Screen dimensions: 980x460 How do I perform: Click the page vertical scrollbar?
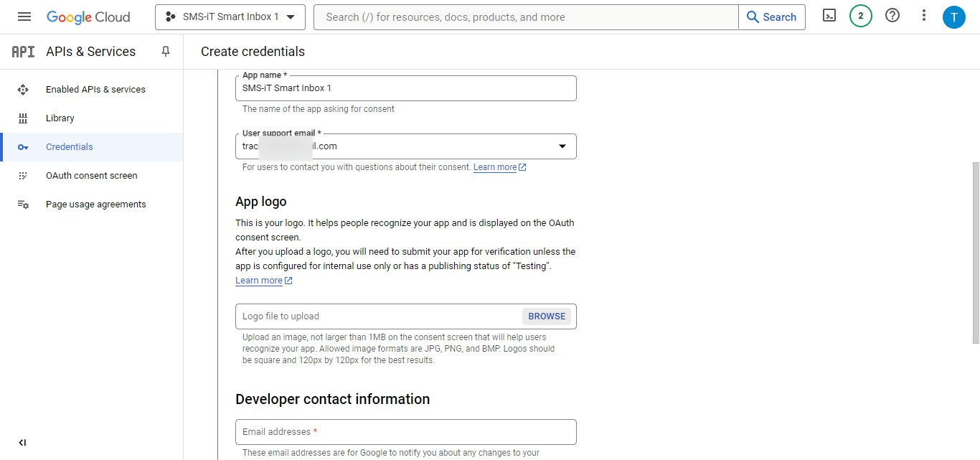pos(974,251)
